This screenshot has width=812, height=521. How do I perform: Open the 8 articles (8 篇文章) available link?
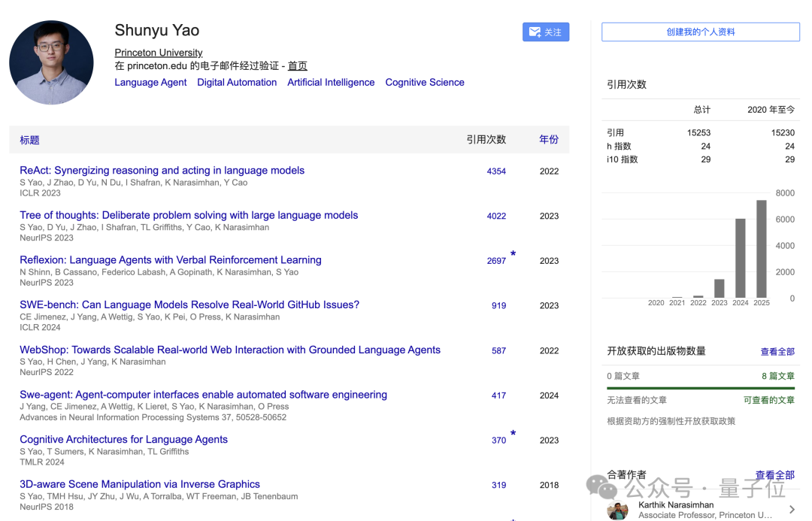[x=777, y=376]
